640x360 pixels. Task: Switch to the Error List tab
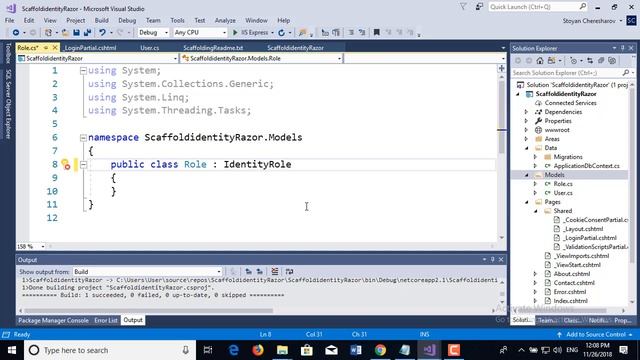click(x=106, y=320)
